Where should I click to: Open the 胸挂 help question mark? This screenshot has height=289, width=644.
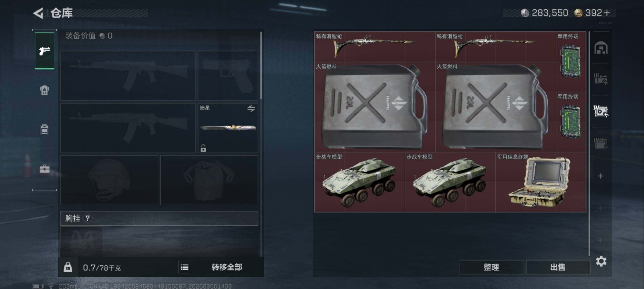(87, 218)
